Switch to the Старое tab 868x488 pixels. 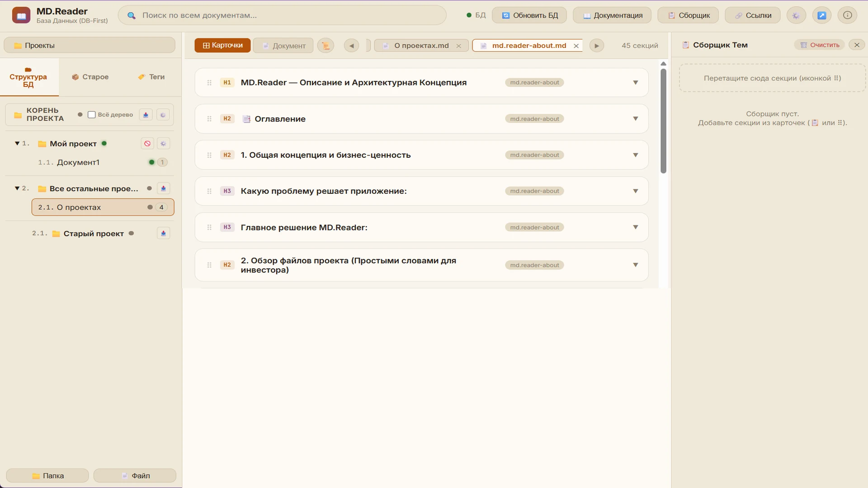click(x=90, y=77)
